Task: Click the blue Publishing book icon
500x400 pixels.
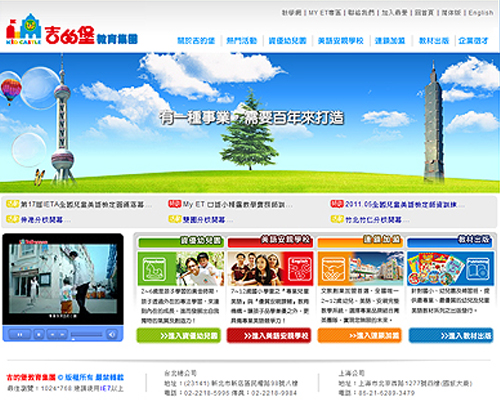Action: [x=478, y=269]
